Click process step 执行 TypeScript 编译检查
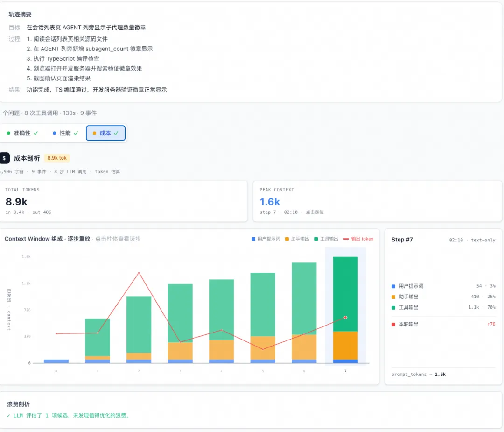Image resolution: width=504 pixels, height=432 pixels. coord(63,58)
